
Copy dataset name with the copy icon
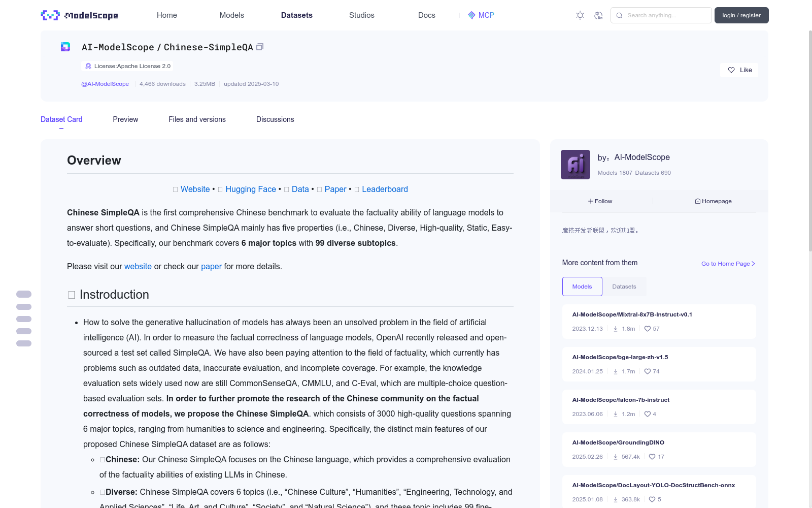[260, 47]
